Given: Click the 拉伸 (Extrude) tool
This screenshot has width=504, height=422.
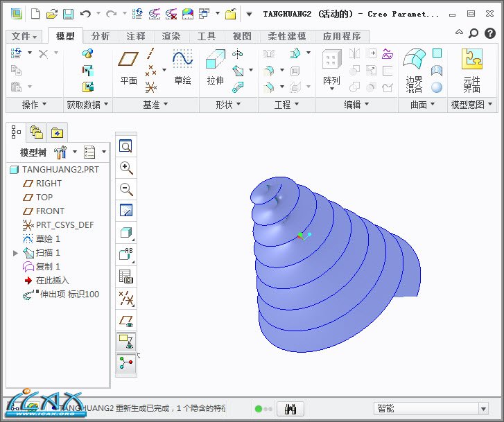Looking at the screenshot, I should (216, 67).
